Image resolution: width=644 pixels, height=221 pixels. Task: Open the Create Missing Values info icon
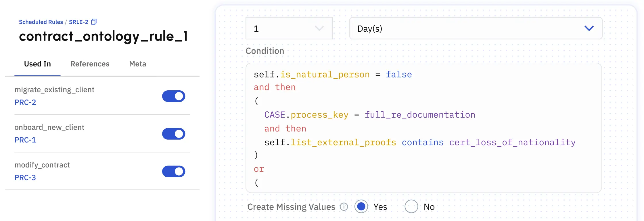pos(344,207)
